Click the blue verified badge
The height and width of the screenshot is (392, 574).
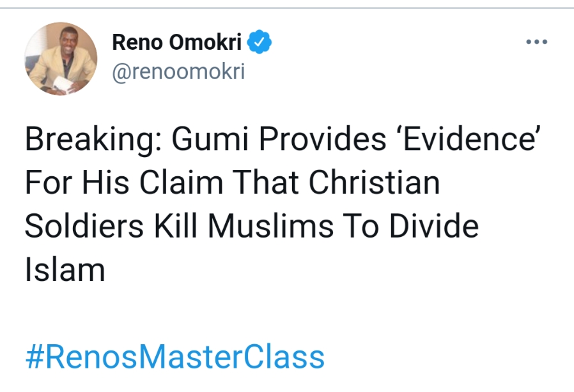[x=261, y=42]
